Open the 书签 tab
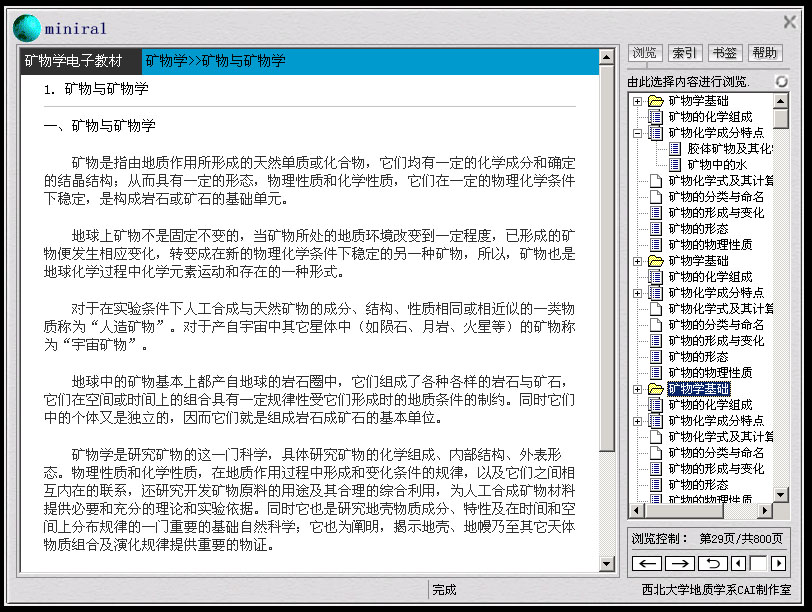 point(724,53)
